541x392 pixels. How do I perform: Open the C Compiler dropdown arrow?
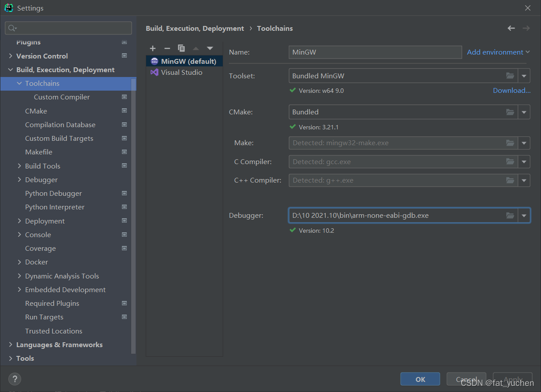(x=524, y=161)
